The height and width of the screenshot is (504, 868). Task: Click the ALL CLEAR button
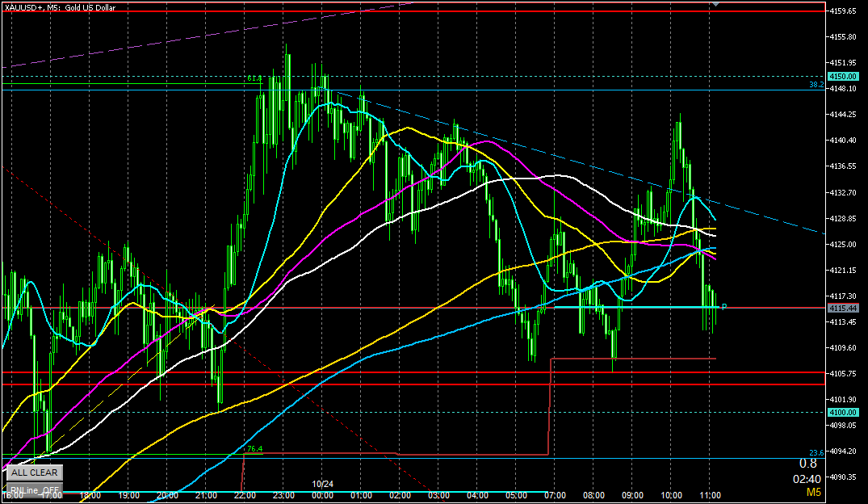point(34,472)
